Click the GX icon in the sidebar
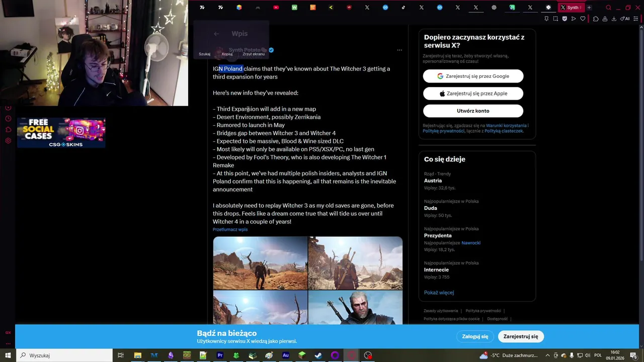The width and height of the screenshot is (644, 362). tap(8, 333)
